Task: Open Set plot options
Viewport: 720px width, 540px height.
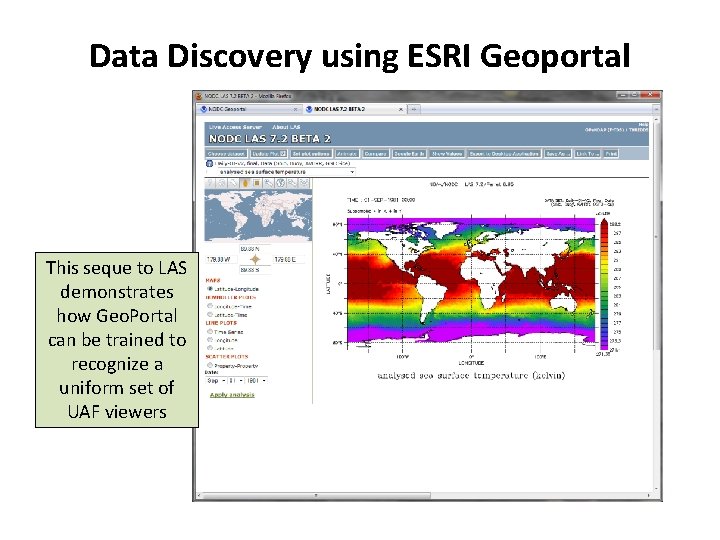Action: pyautogui.click(x=311, y=153)
